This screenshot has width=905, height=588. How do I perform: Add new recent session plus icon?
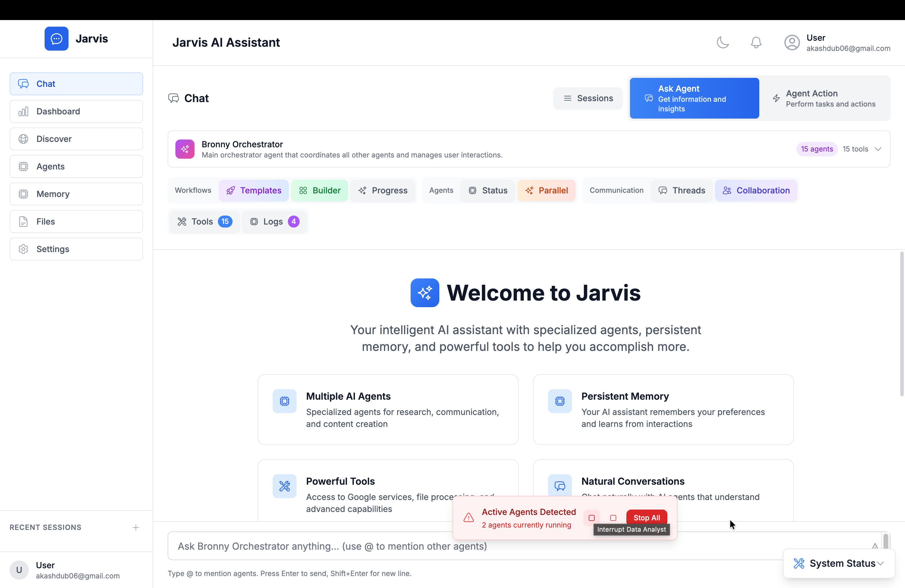click(x=136, y=527)
